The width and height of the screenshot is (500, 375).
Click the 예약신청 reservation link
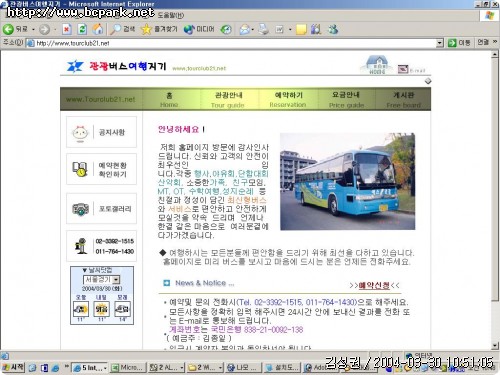click(x=374, y=285)
